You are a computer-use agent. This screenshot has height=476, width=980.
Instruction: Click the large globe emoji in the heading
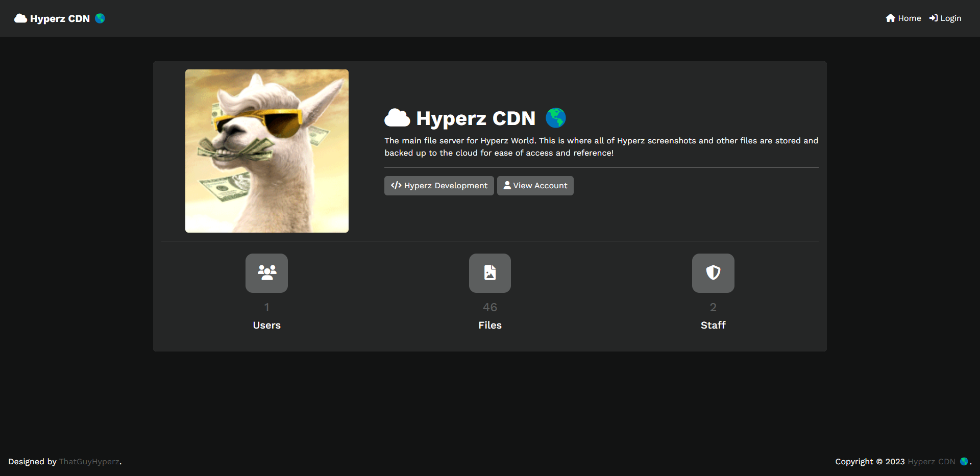click(x=556, y=118)
